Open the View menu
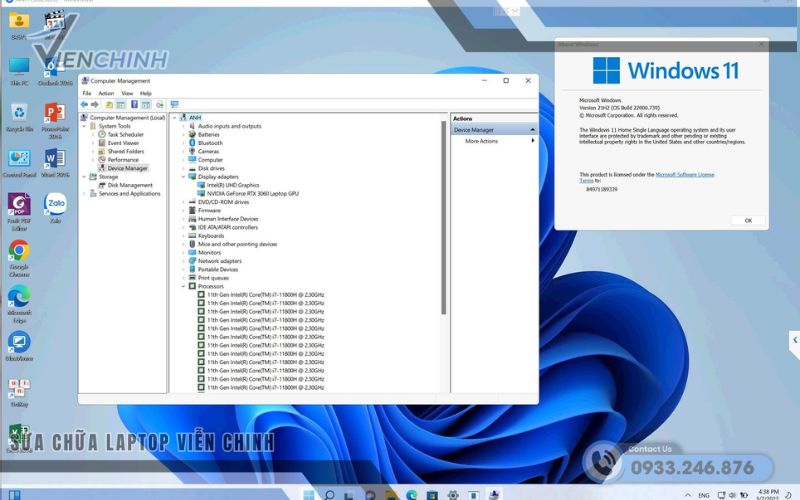800x500 pixels. point(127,93)
